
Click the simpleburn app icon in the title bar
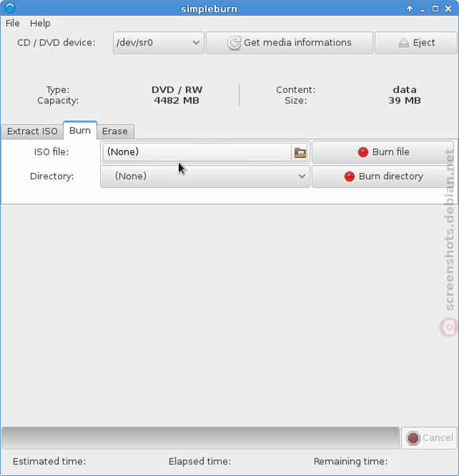point(10,8)
